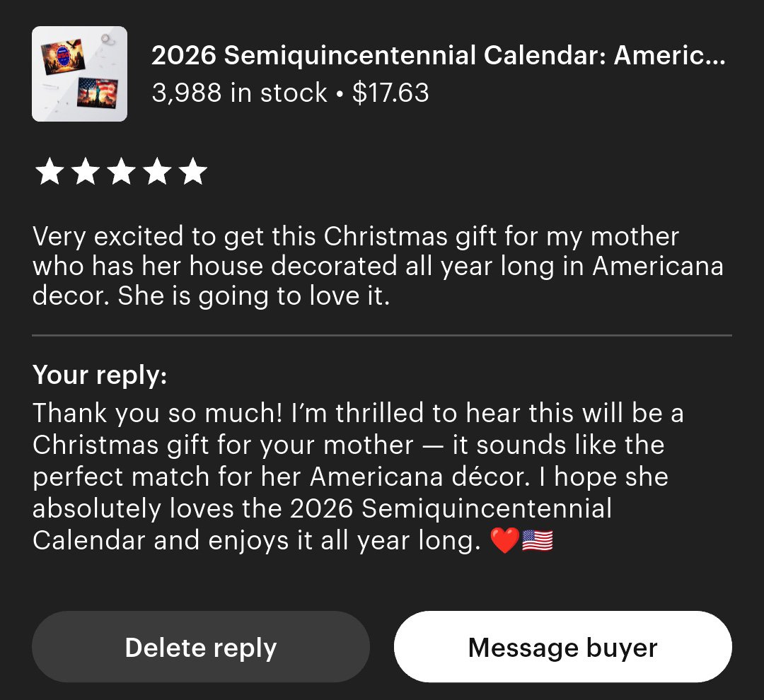Tap the fourth star of the rating
Viewport: 764px width, 700px height.
tap(157, 173)
